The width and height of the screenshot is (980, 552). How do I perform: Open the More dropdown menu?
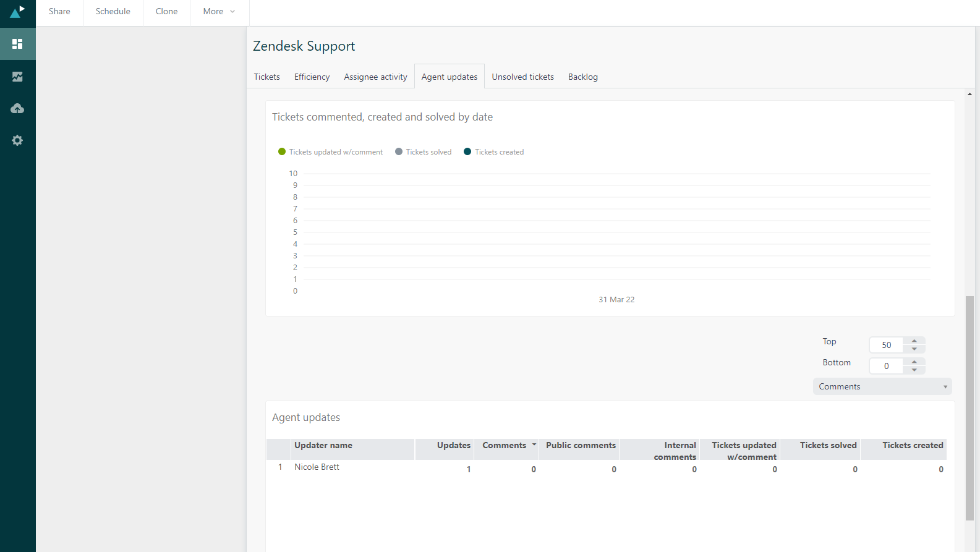219,12
